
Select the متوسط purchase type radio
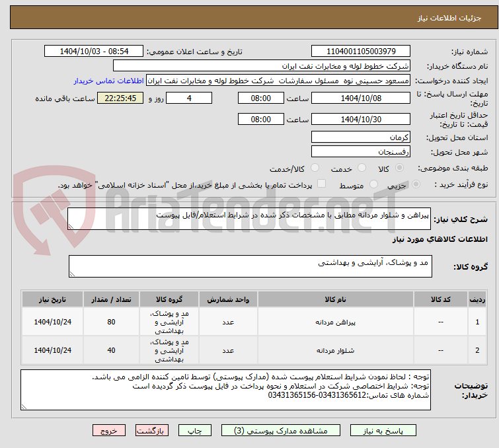tap(373, 184)
